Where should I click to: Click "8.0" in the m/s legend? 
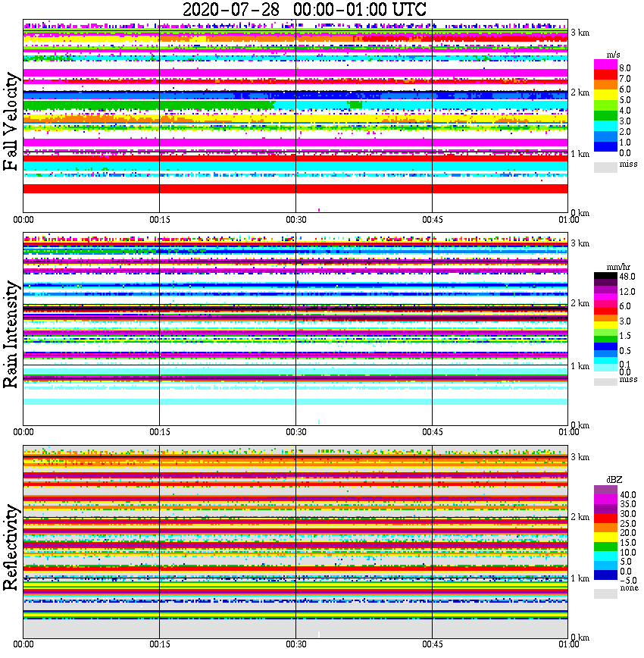625,68
